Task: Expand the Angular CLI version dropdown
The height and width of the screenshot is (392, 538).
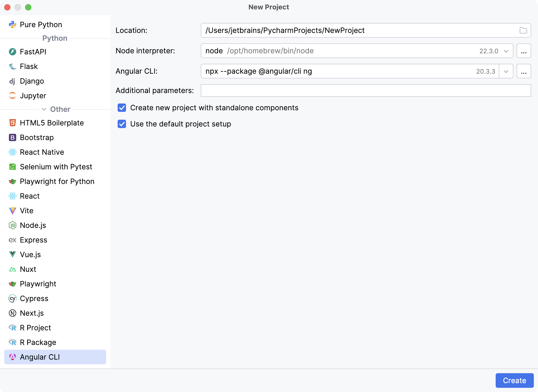Action: (506, 71)
